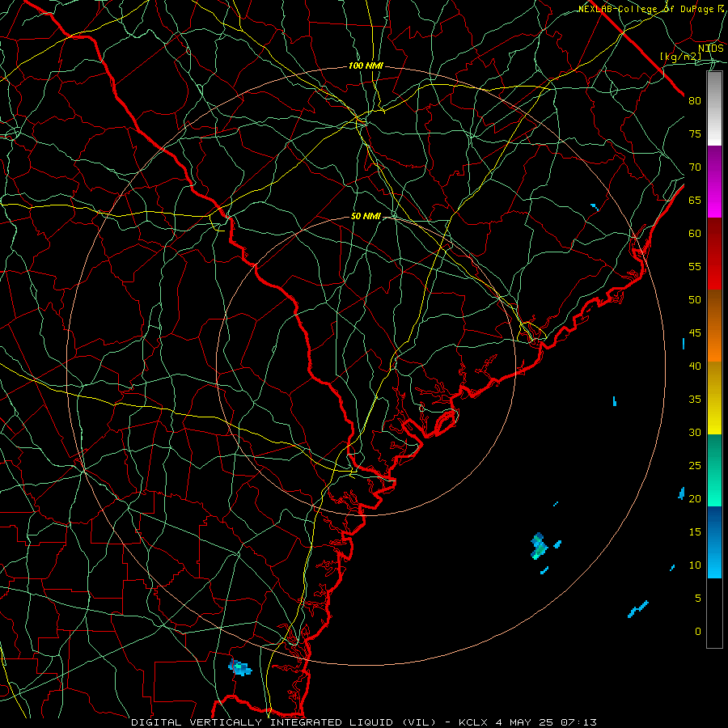
Task: Click the KCLX radar site identifier in the caption
Action: (x=473, y=722)
